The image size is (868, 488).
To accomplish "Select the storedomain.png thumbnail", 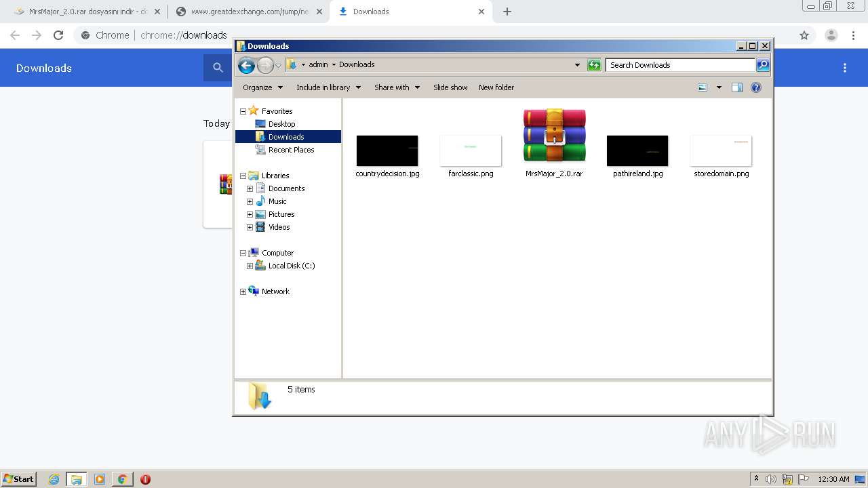I will [x=721, y=150].
